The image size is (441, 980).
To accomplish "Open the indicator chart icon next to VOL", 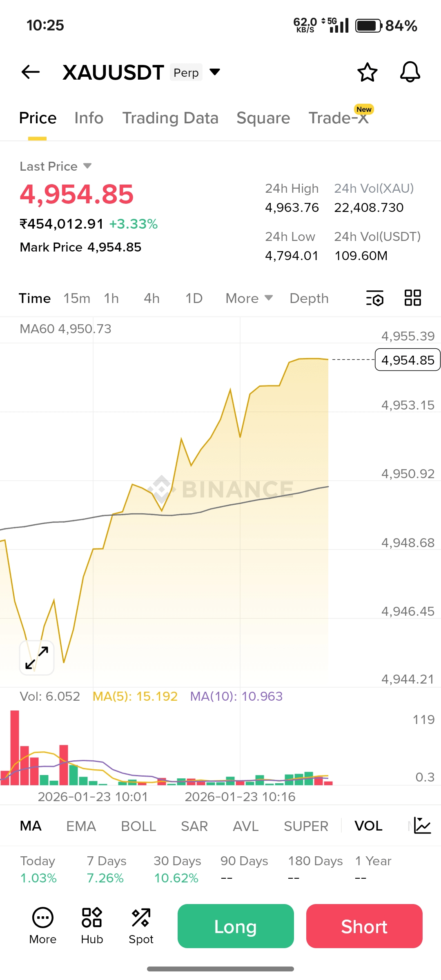I will [422, 826].
